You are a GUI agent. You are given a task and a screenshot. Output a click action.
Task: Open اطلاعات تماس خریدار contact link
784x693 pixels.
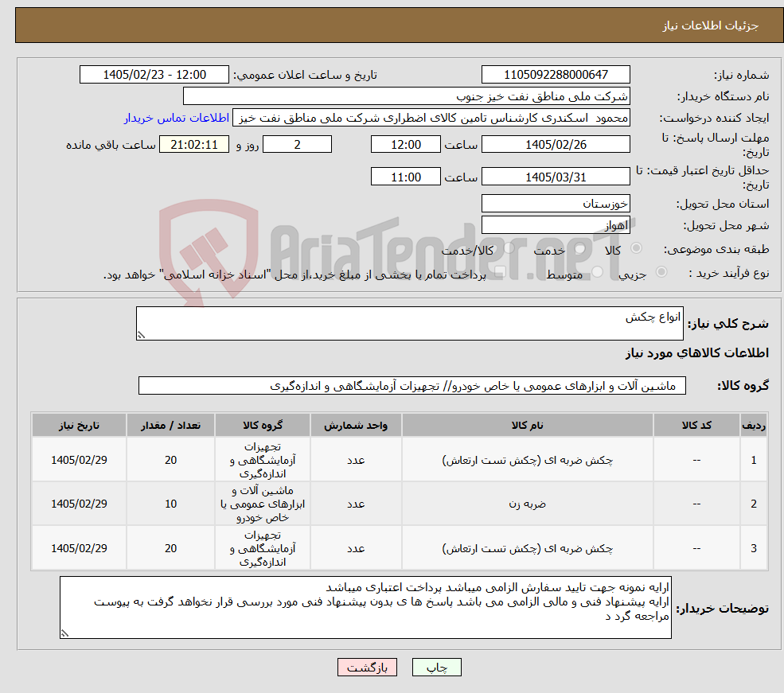click(x=177, y=118)
